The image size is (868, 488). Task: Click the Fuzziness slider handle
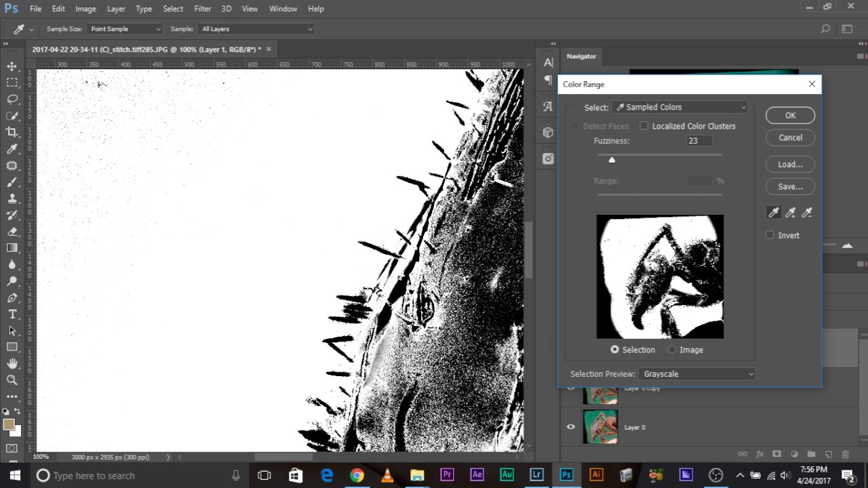click(612, 160)
